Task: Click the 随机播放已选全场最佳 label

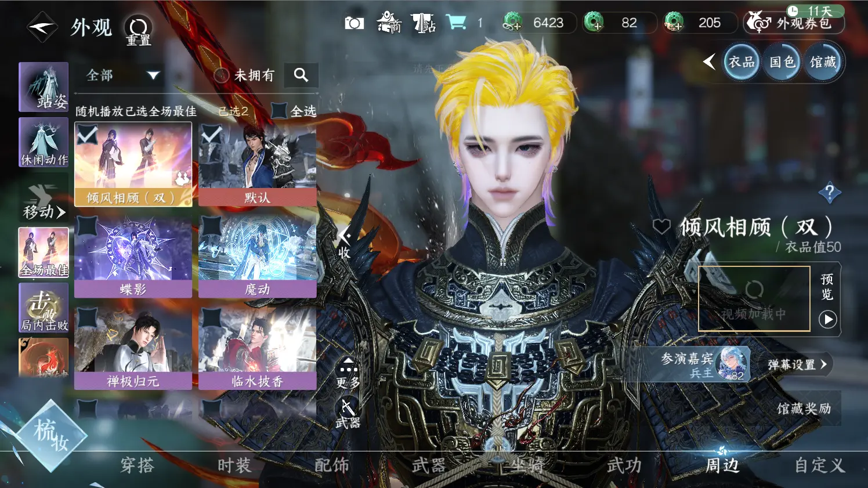Action: coord(136,111)
